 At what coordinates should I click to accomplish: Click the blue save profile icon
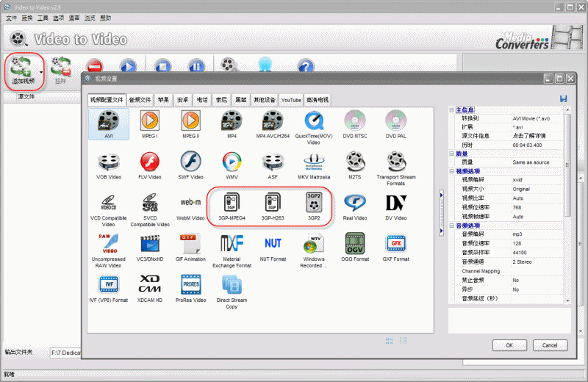[563, 98]
